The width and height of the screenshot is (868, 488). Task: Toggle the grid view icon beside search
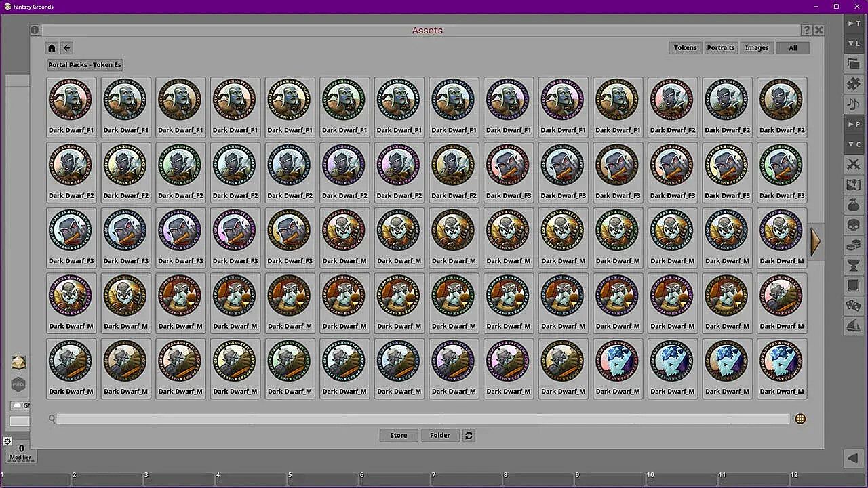click(800, 419)
